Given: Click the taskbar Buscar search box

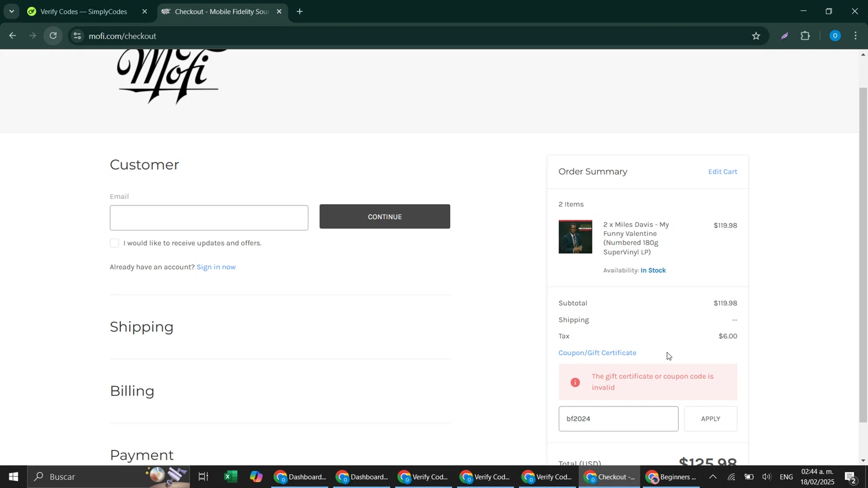Looking at the screenshot, I should pyautogui.click(x=109, y=477).
